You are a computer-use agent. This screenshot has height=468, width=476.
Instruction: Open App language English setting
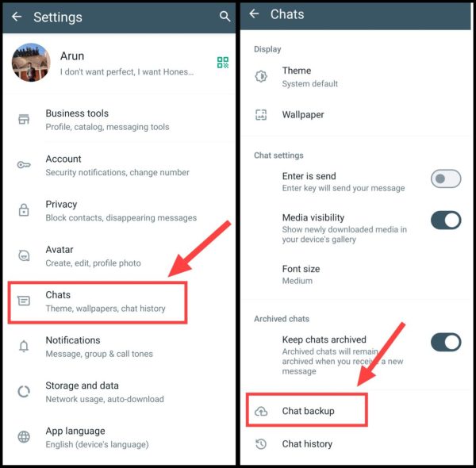tap(119, 437)
